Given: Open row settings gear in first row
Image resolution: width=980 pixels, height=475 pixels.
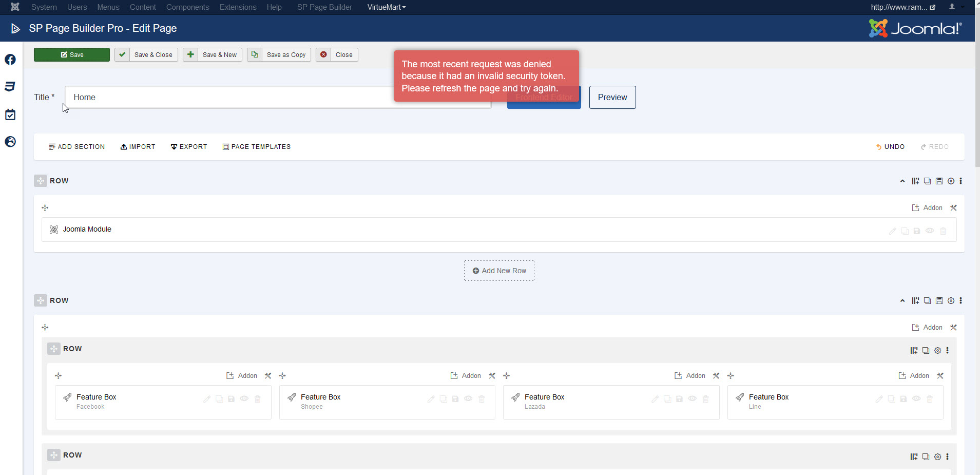Looking at the screenshot, I should click(x=951, y=181).
